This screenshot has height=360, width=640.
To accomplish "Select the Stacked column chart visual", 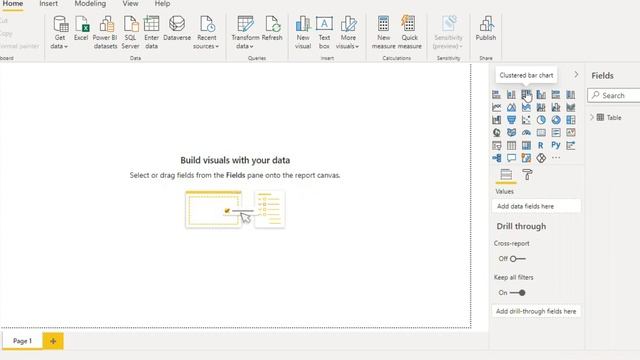I will tap(511, 95).
